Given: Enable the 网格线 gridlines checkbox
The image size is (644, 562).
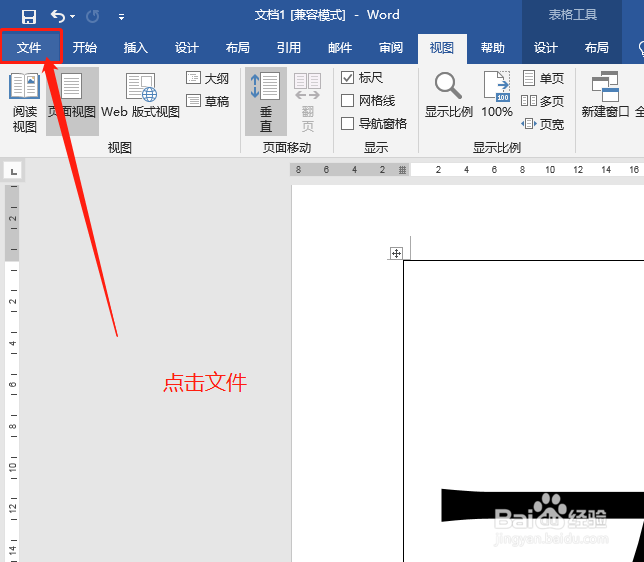Looking at the screenshot, I should click(x=347, y=101).
